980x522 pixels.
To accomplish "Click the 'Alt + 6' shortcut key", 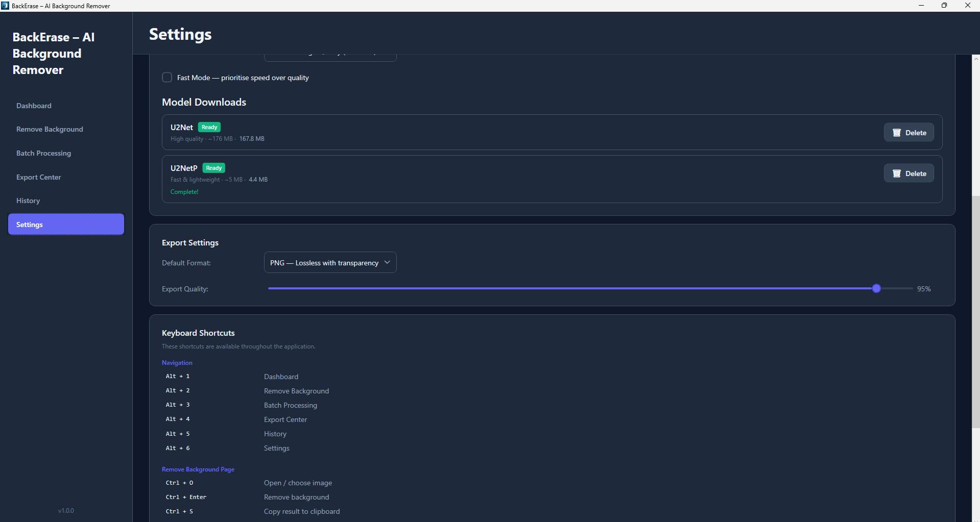I will (x=177, y=448).
